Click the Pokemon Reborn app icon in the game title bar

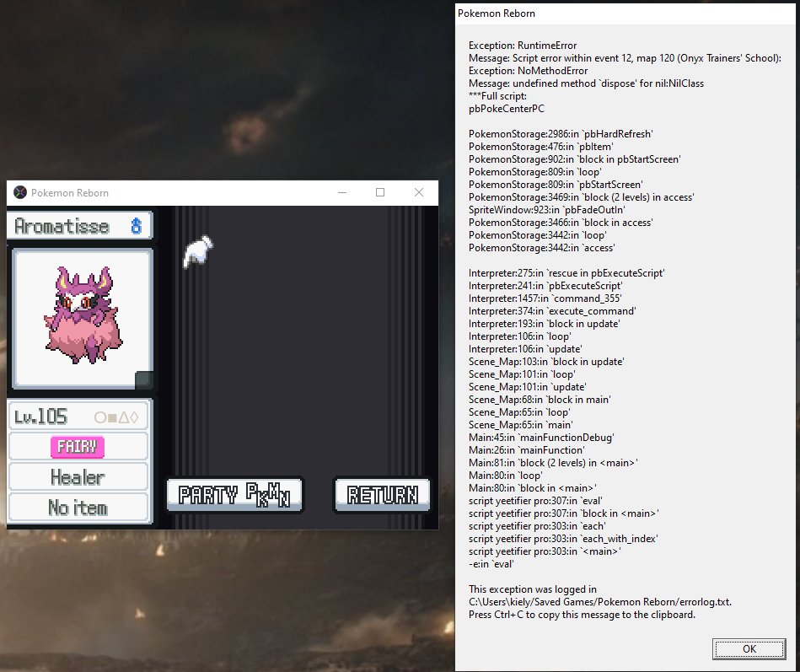tap(20, 192)
